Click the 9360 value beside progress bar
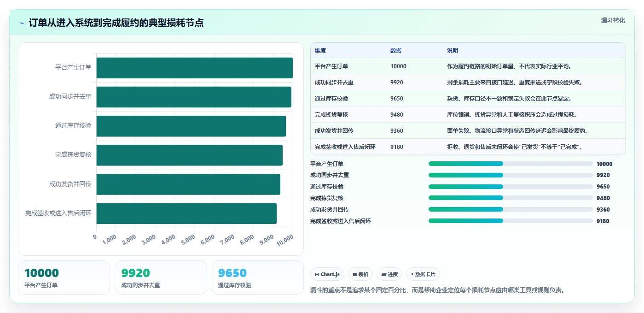Image resolution: width=644 pixels, height=313 pixels. pyautogui.click(x=603, y=210)
